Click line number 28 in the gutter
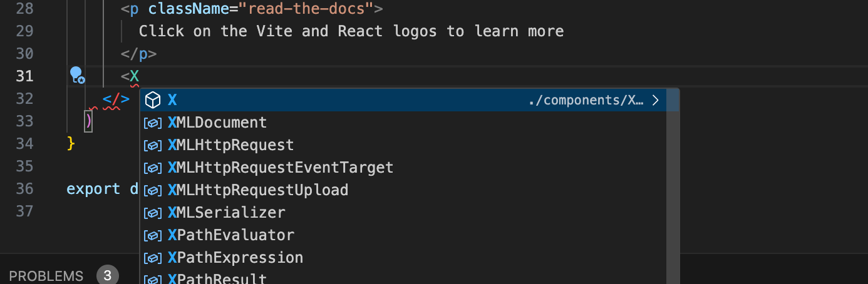Image resolution: width=868 pixels, height=284 pixels. point(24,9)
